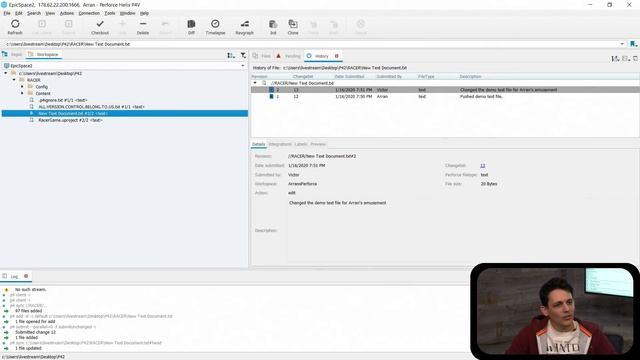Click '97 files added' log entry

(x=29, y=311)
